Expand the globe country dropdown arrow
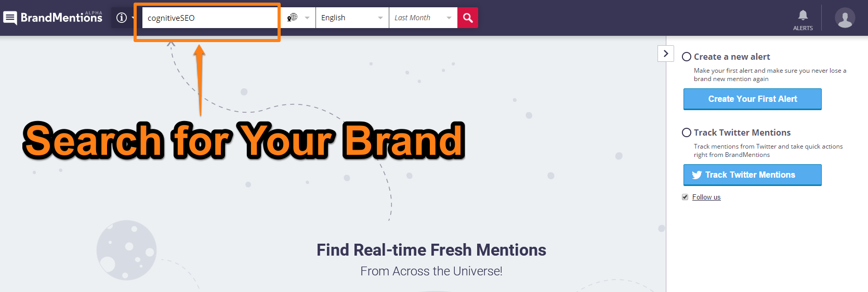The height and width of the screenshot is (292, 868). point(307,18)
